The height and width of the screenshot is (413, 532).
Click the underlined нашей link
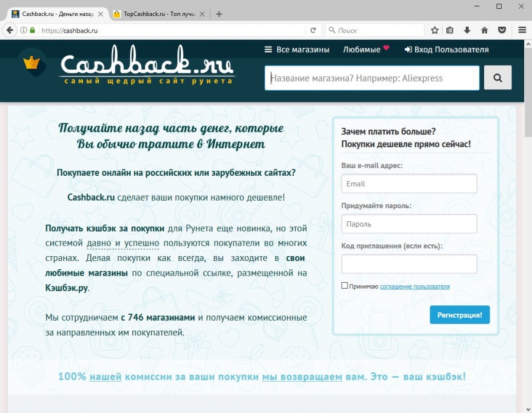coord(106,377)
